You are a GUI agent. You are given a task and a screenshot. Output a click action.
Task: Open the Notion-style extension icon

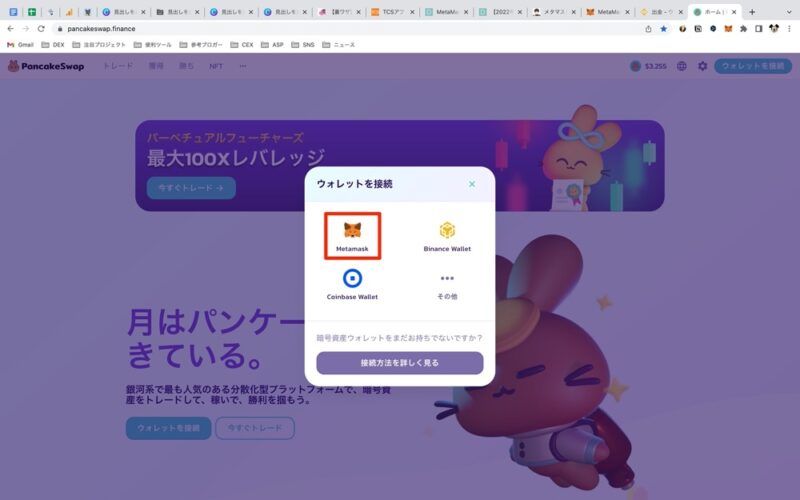coord(697,29)
